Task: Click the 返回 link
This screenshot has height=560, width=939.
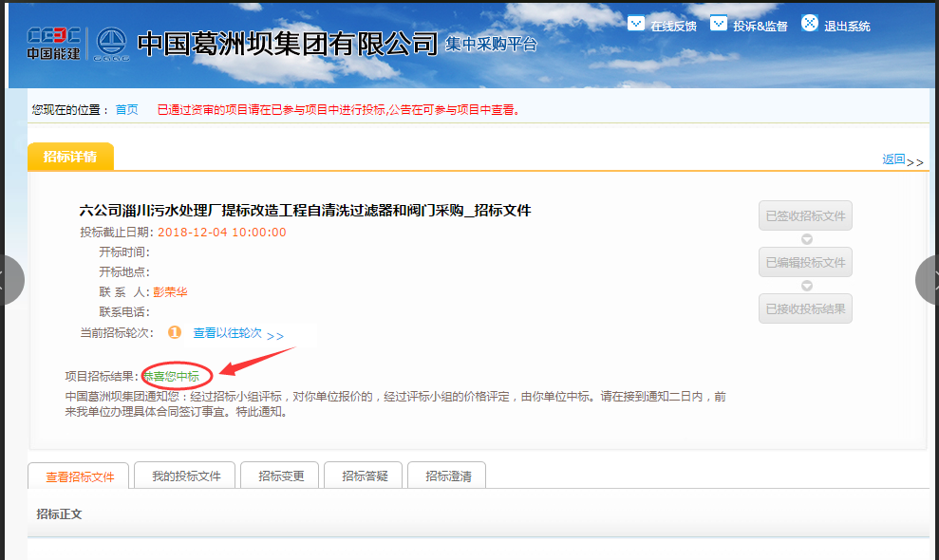Action: 893,159
